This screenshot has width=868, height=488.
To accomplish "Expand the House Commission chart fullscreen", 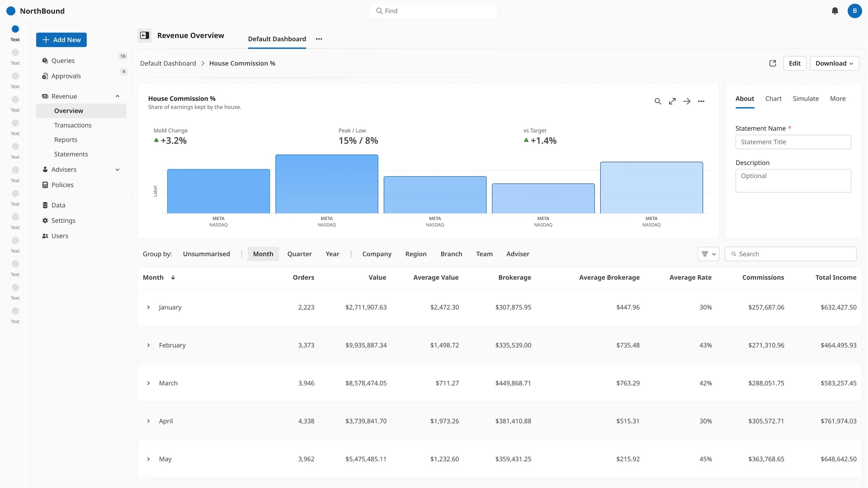I will pyautogui.click(x=672, y=101).
